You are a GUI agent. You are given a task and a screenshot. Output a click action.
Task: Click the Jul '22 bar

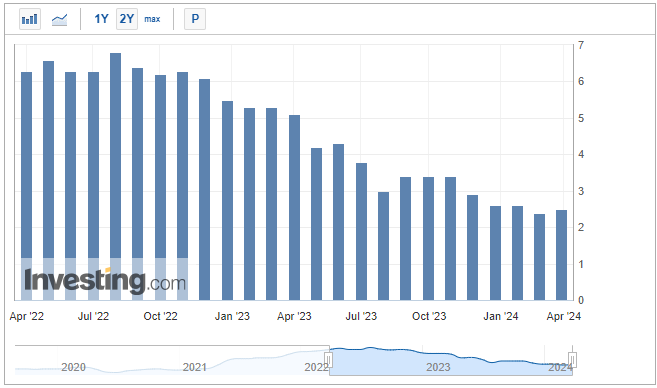pyautogui.click(x=93, y=186)
